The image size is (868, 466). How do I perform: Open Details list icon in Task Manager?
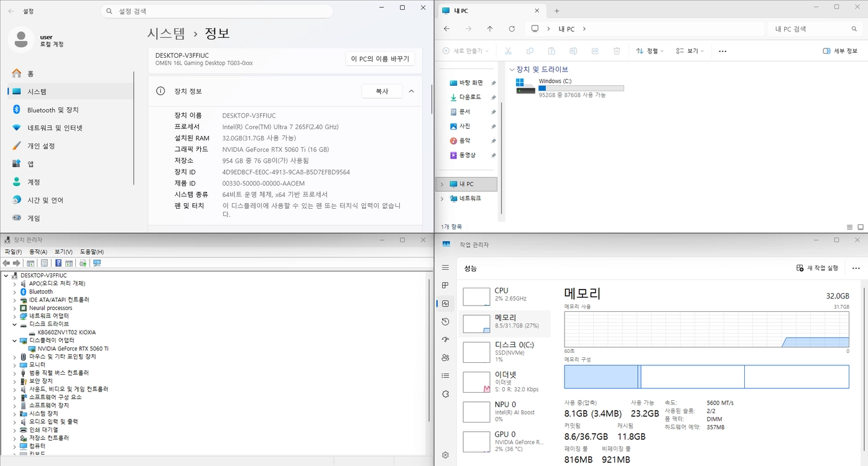[x=445, y=375]
